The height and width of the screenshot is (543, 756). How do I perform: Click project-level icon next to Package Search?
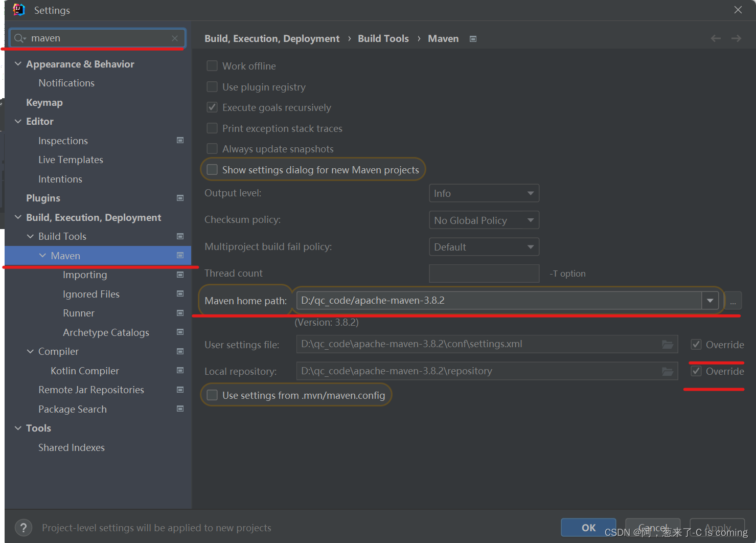180,409
